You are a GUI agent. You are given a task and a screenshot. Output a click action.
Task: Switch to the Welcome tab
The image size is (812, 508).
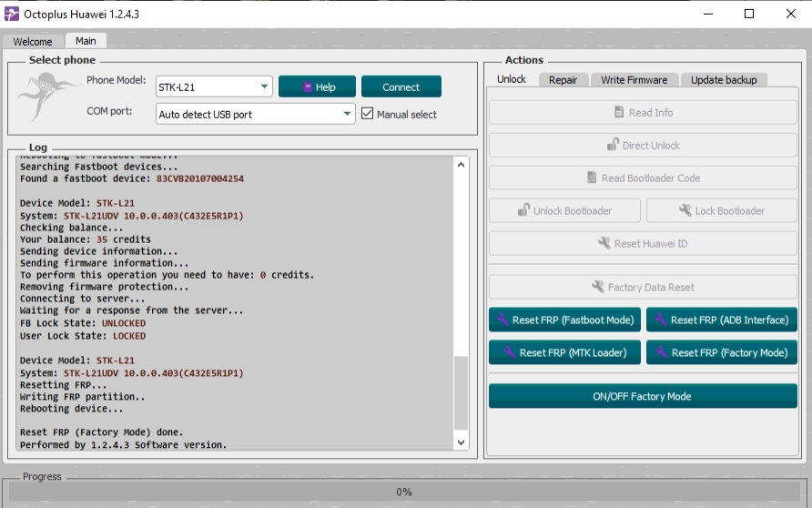pyautogui.click(x=33, y=42)
